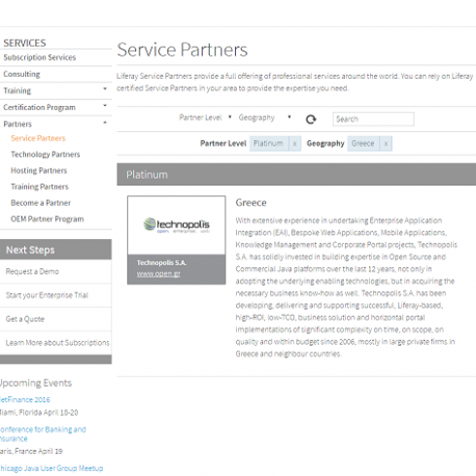Click the refresh filters icon
This screenshot has width=476, height=476.
[311, 119]
